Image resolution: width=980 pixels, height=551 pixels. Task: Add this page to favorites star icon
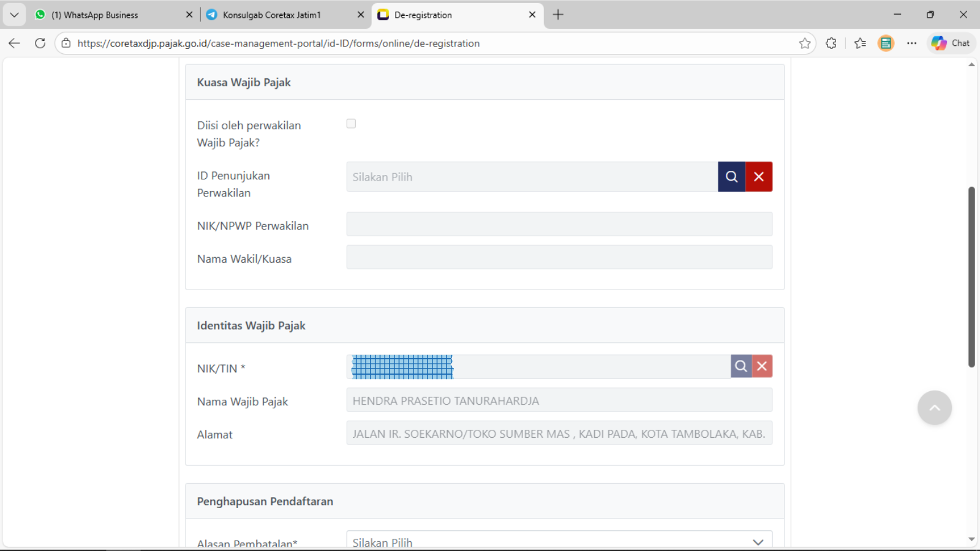coord(805,43)
